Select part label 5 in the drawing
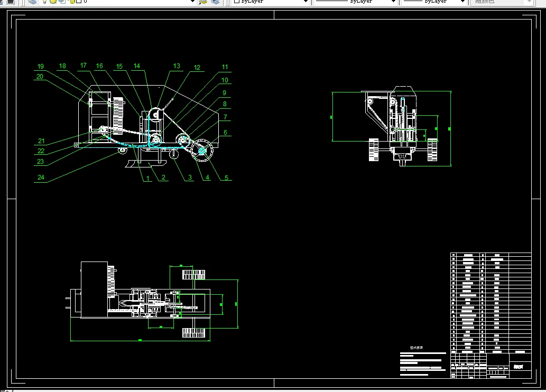 (x=226, y=178)
